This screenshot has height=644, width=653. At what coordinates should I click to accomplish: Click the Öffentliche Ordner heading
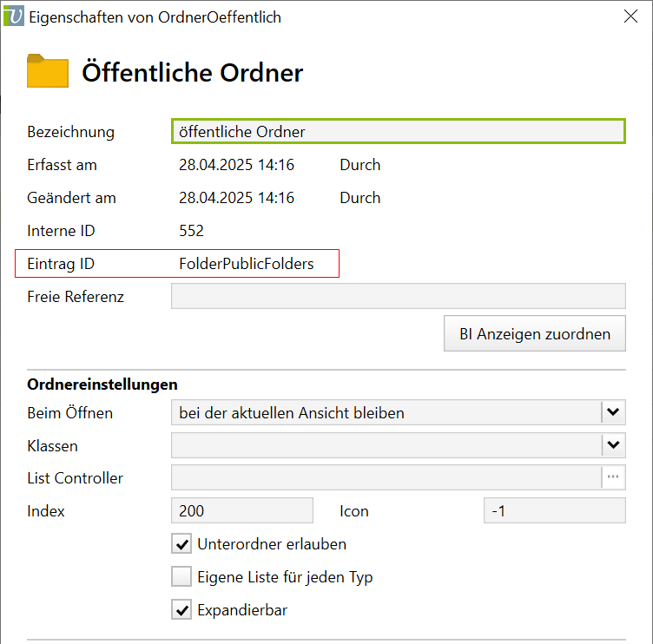tap(193, 72)
